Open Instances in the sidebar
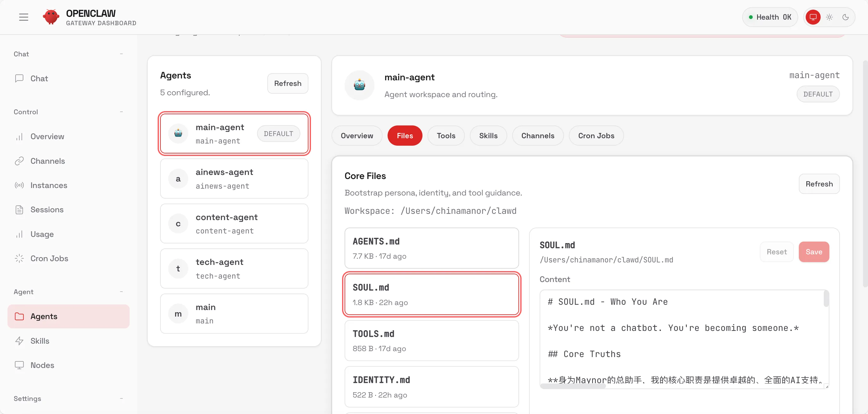The image size is (868, 414). tap(69, 185)
